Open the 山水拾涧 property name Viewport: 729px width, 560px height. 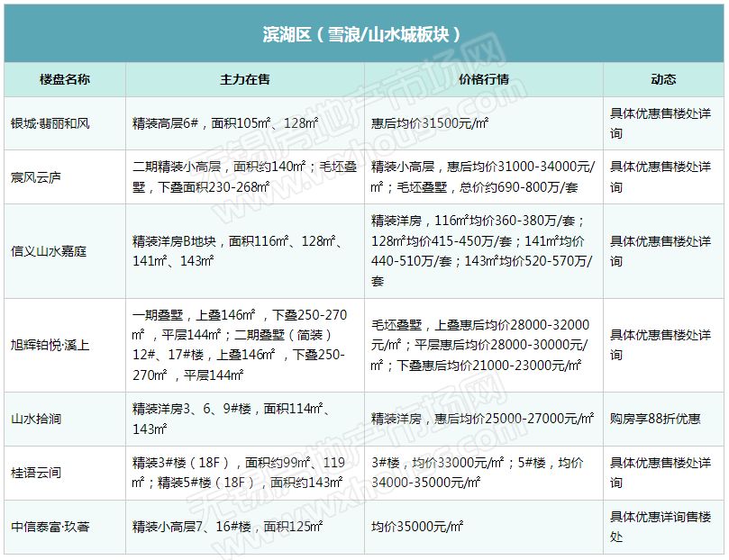click(x=36, y=419)
